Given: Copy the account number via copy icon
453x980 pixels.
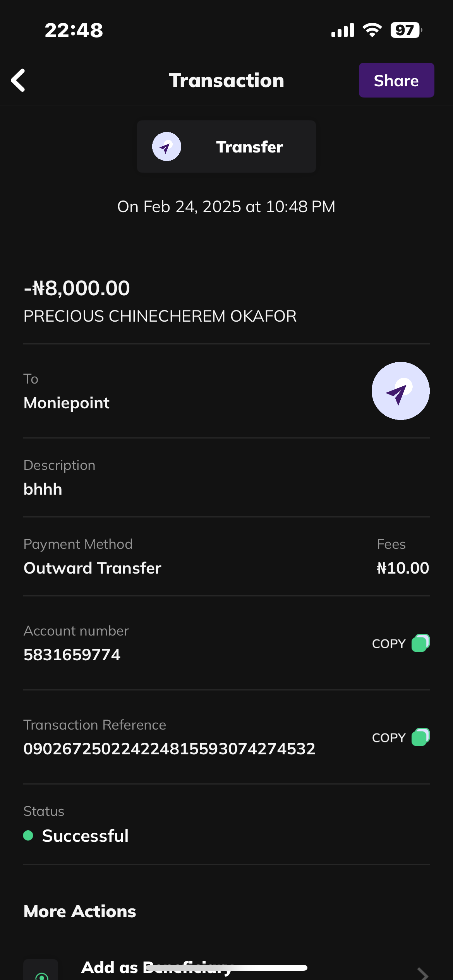Looking at the screenshot, I should (x=420, y=643).
